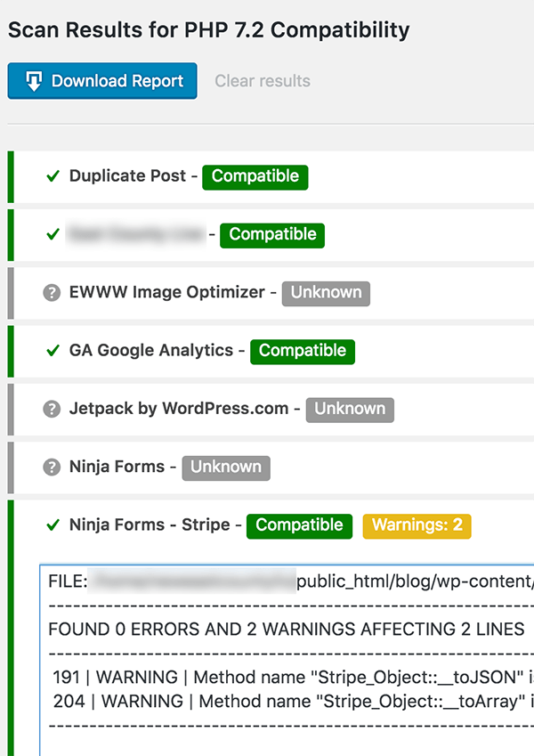Click the Unknown badge next to Ninja Forms

226,467
